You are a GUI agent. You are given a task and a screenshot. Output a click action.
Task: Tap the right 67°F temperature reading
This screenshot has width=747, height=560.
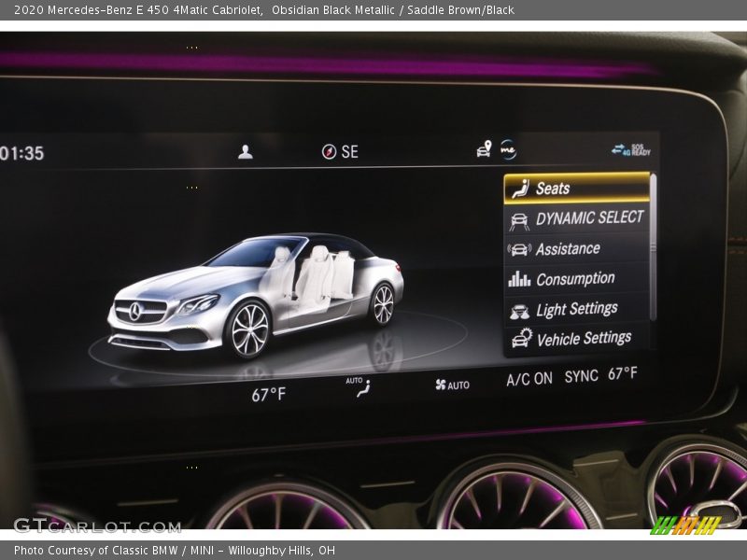622,374
